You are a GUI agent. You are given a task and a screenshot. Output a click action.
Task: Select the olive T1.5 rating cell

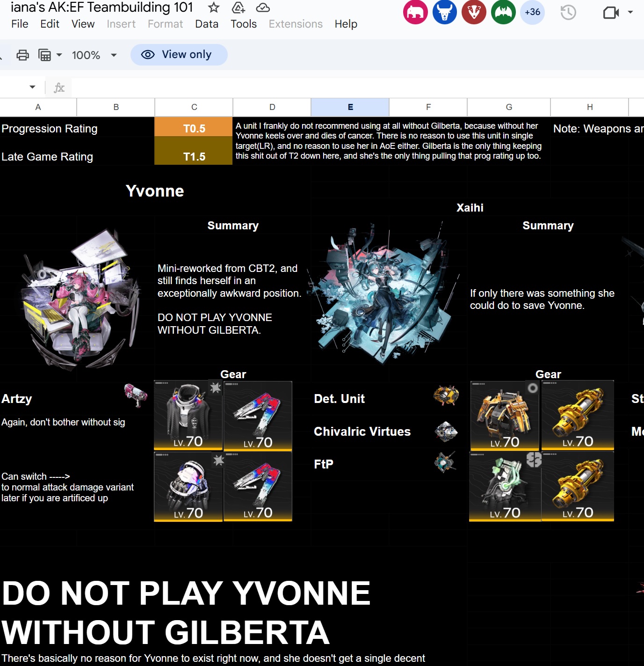tap(194, 151)
